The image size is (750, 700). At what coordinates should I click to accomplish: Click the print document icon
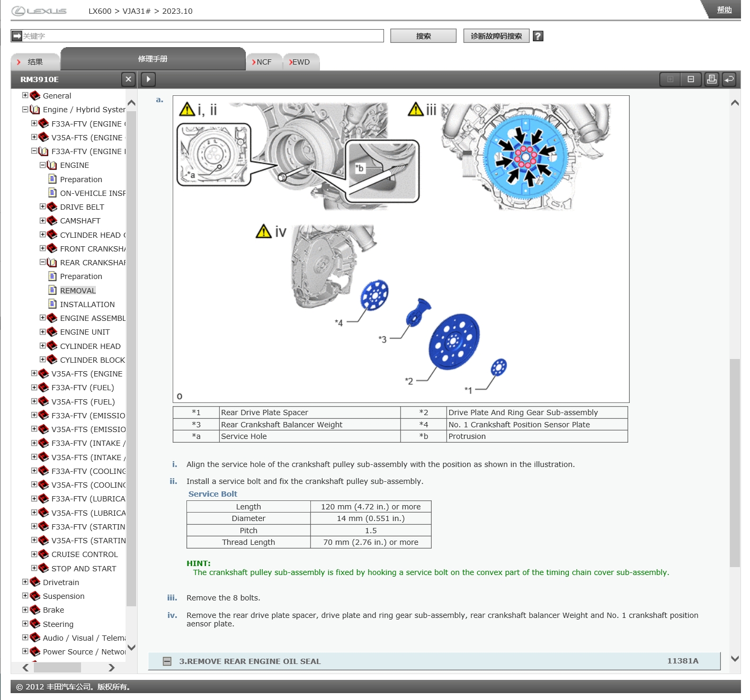(711, 79)
